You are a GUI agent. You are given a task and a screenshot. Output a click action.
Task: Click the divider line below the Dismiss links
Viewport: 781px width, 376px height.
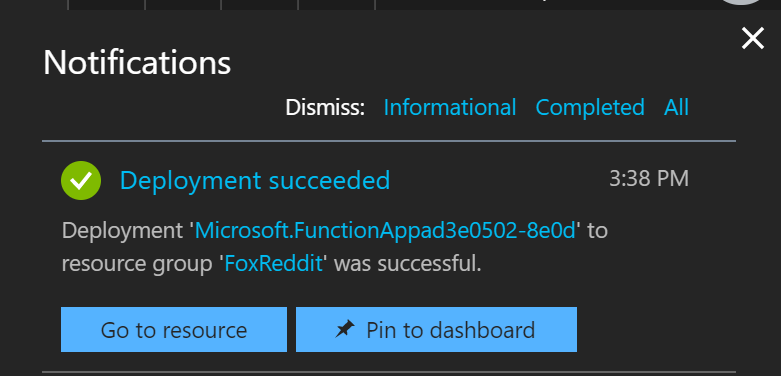click(389, 141)
